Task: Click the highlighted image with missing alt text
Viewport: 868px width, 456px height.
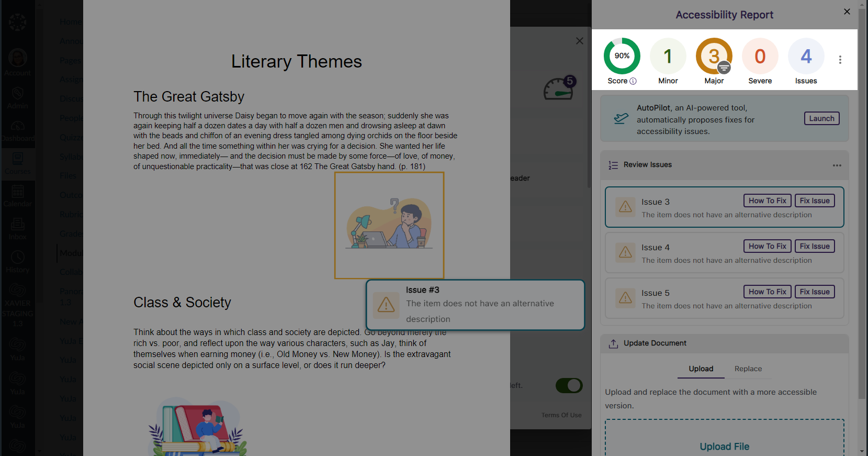Action: click(x=389, y=225)
